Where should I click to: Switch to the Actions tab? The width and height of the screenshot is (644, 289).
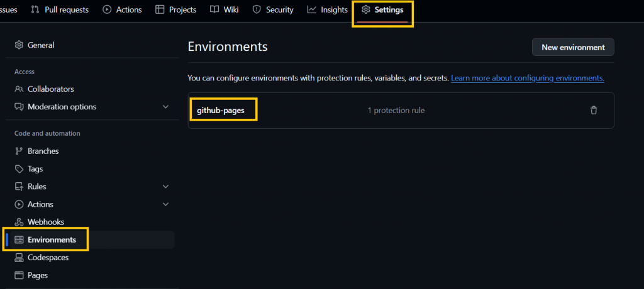click(122, 10)
